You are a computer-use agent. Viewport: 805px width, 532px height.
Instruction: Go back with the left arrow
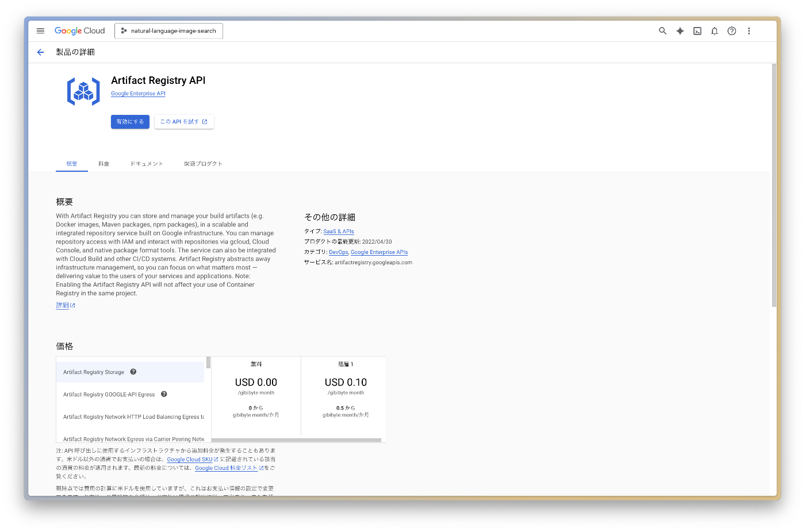[x=40, y=52]
